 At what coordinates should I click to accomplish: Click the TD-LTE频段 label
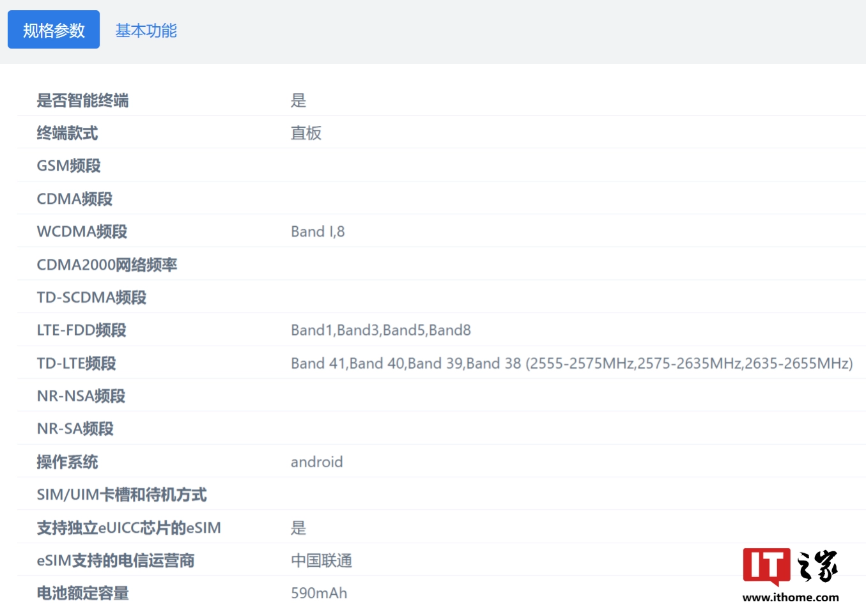(76, 363)
